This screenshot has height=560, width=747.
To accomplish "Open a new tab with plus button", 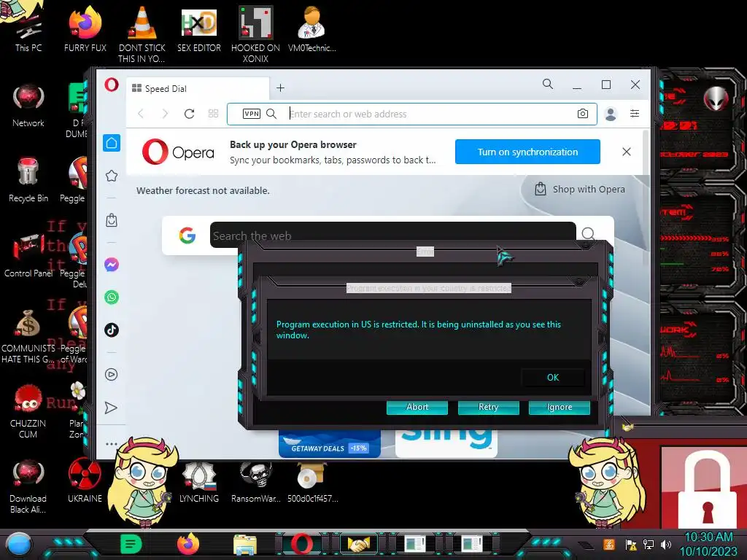I will [280, 88].
